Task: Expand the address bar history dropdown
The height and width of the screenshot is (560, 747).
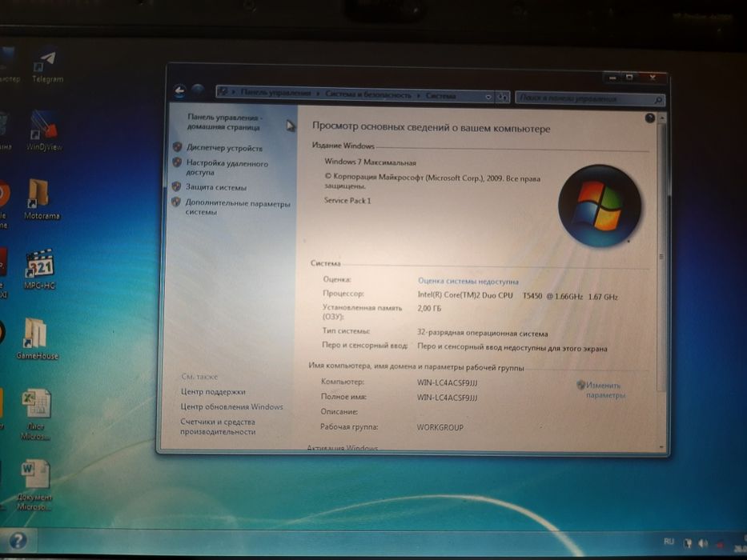Action: coord(488,97)
